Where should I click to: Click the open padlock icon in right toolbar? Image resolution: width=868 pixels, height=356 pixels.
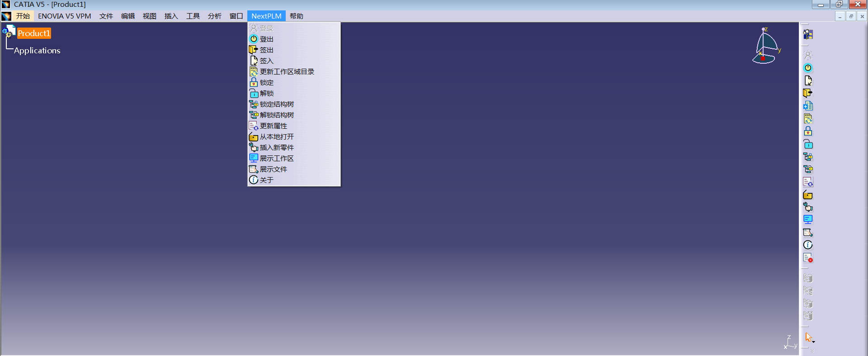pos(808,144)
